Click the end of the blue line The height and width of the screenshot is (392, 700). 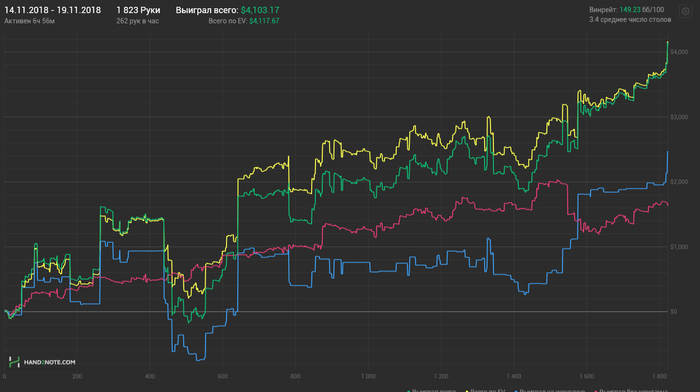667,152
